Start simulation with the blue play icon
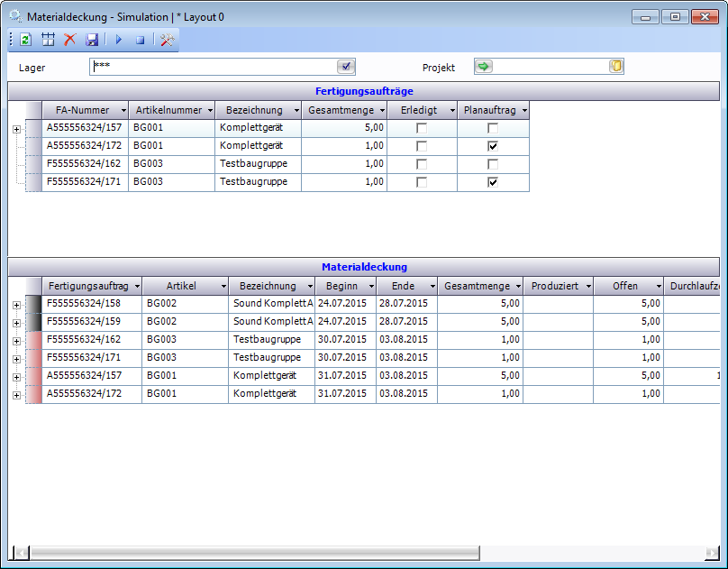The image size is (728, 569). click(x=118, y=40)
